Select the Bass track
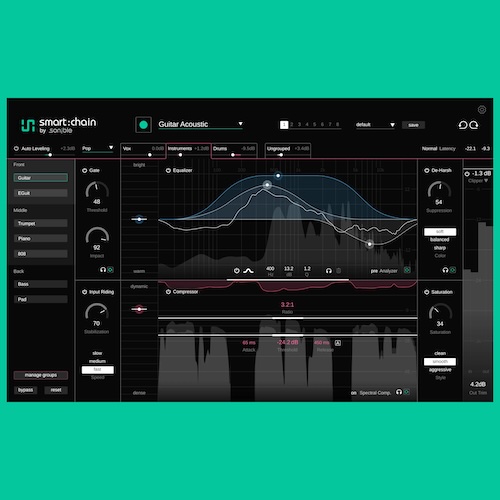 click(41, 284)
